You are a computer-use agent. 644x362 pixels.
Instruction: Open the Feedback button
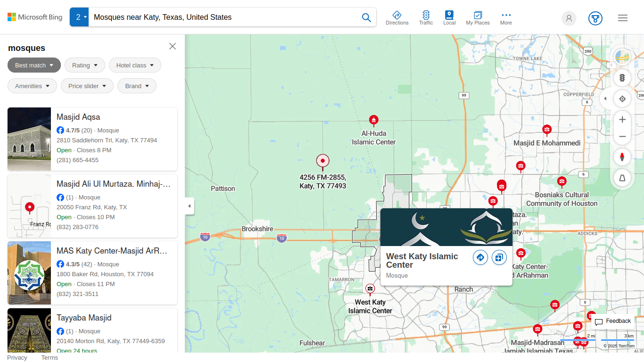[612, 321]
